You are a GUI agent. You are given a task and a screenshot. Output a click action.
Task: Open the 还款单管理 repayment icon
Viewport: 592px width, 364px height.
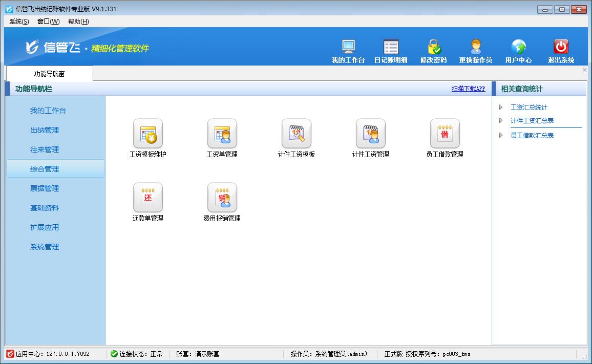pyautogui.click(x=147, y=198)
